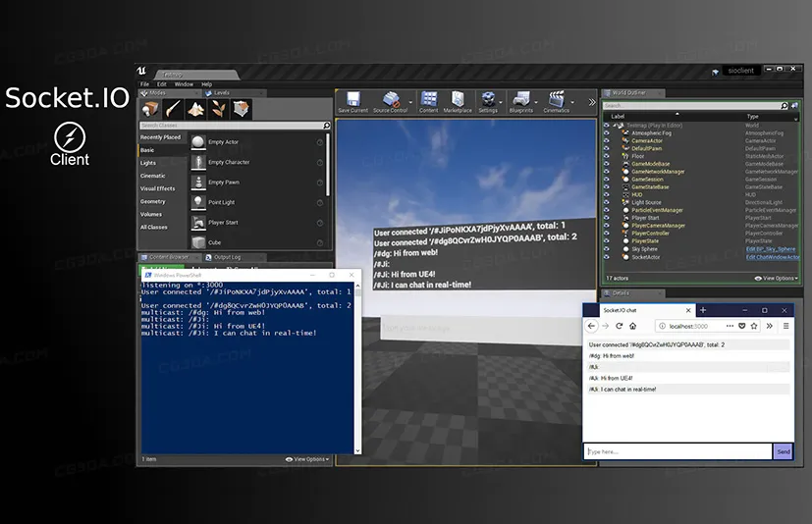Open Edit ChatWindowActor link
This screenshot has height=524, width=812.
(x=773, y=257)
